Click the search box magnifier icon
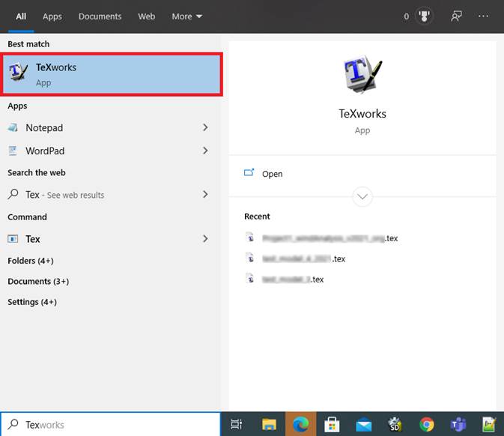This screenshot has width=504, height=436. coord(13,425)
